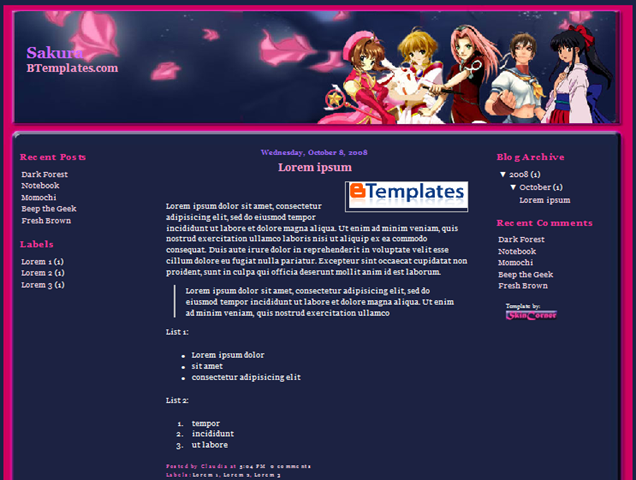
Task: Click the 'List 1:' text
Action: pos(177,332)
